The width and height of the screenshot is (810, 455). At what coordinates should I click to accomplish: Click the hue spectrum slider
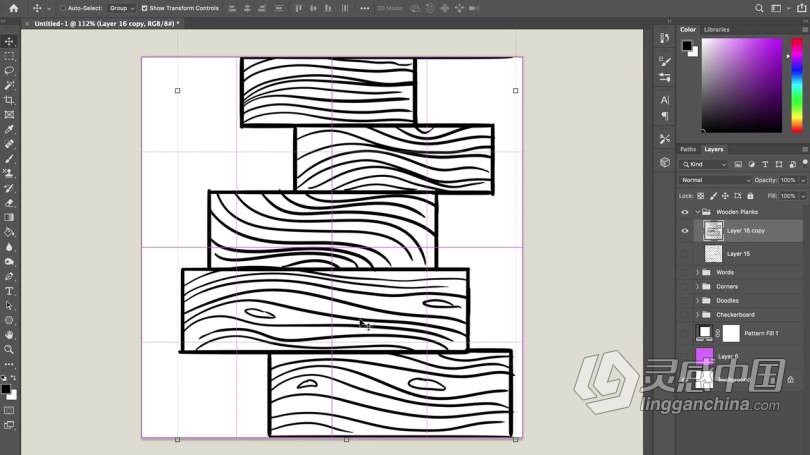797,85
